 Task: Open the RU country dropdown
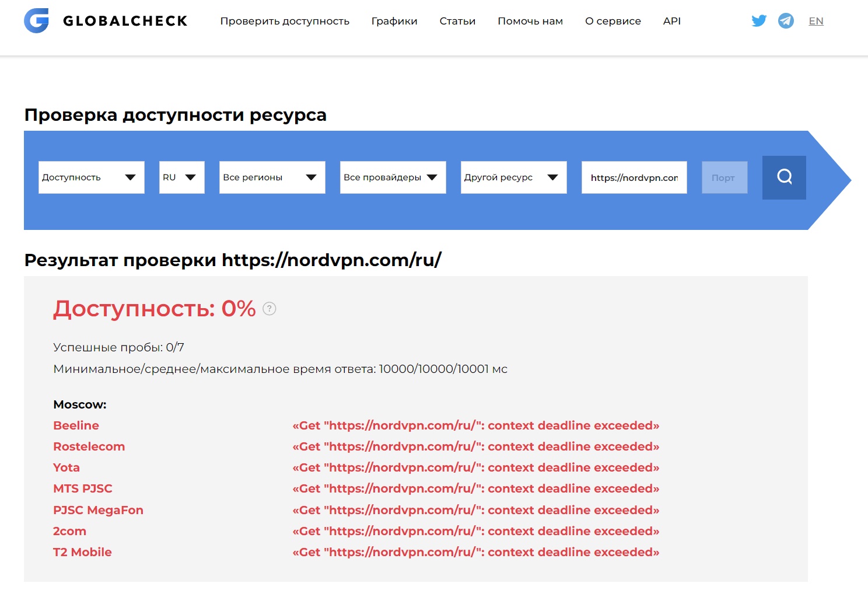pyautogui.click(x=182, y=177)
